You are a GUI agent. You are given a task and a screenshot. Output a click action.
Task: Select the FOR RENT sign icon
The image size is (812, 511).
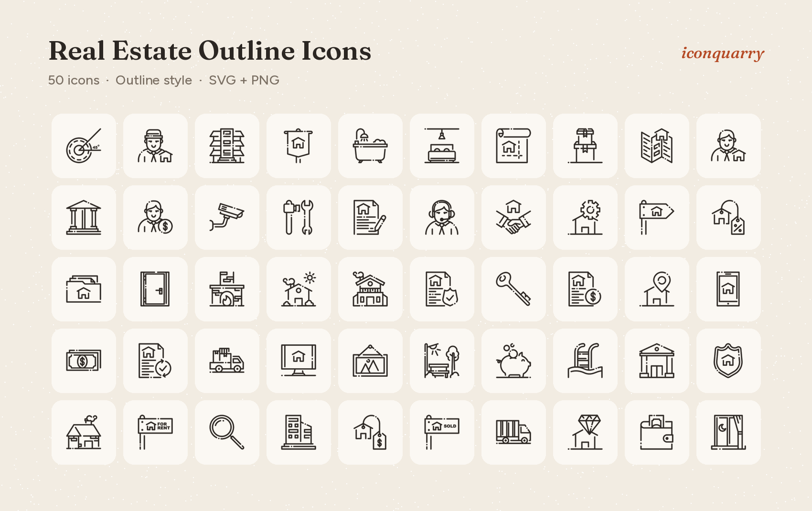[x=155, y=432]
